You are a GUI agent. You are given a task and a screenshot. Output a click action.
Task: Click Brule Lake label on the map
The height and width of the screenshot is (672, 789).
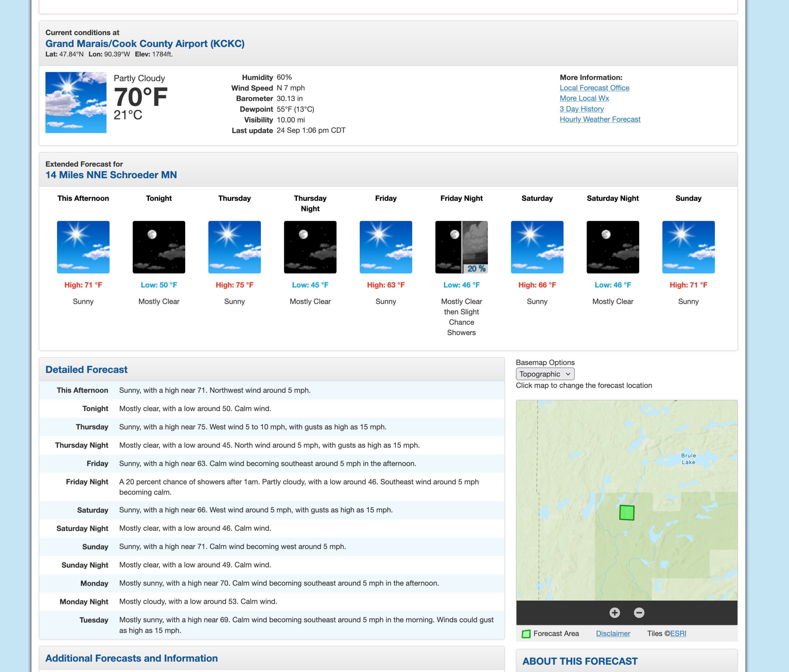point(688,459)
